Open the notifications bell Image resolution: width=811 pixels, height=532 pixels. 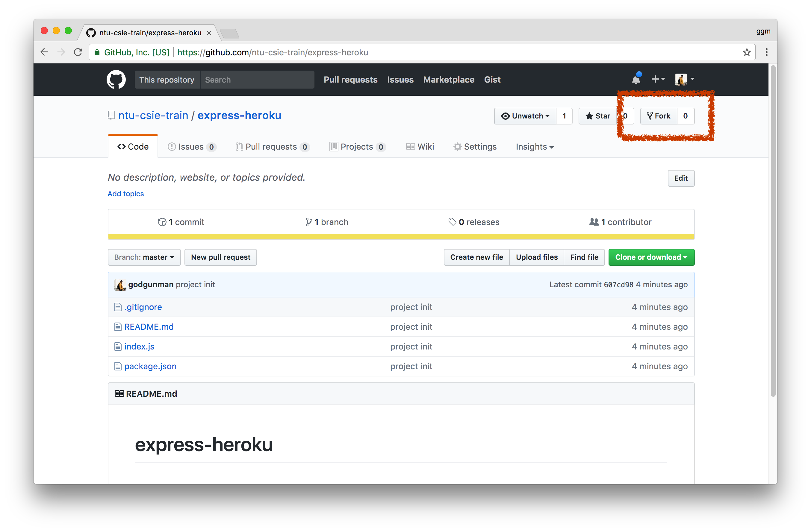tap(636, 79)
